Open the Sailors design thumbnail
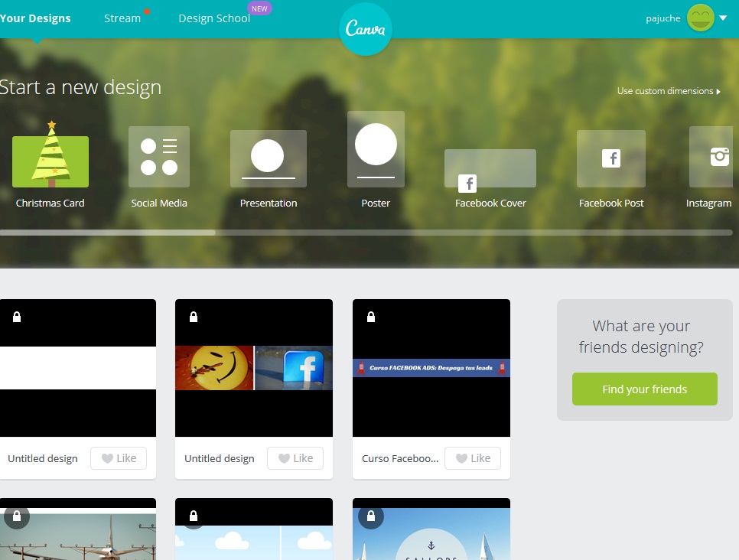 (431, 529)
